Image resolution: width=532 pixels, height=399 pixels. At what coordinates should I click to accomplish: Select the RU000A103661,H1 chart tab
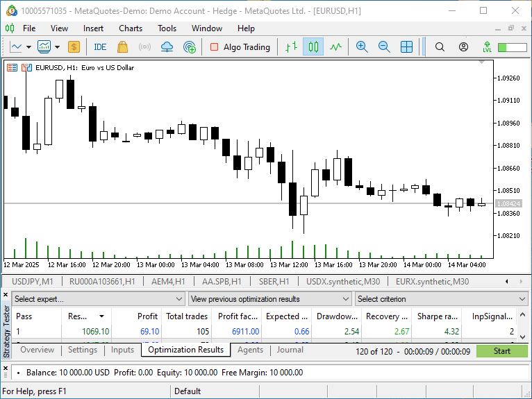click(x=102, y=282)
